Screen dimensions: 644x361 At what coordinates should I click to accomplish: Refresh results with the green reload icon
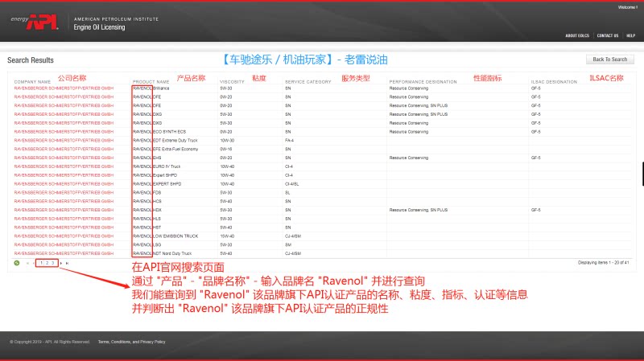(x=17, y=263)
